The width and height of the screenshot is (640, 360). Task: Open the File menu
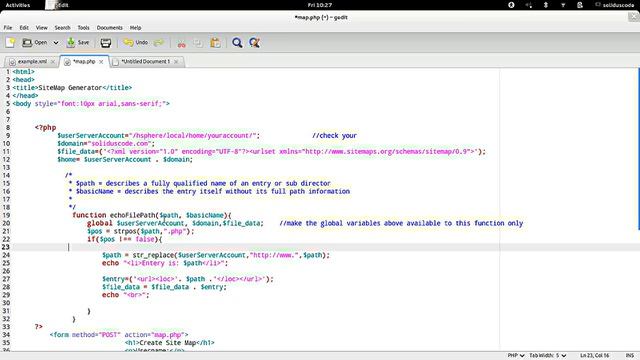coord(8,28)
